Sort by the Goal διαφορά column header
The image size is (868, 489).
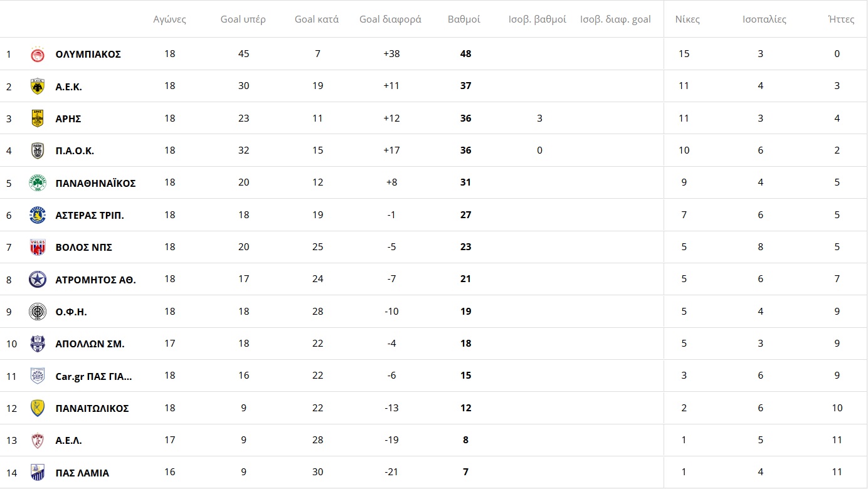(390, 19)
